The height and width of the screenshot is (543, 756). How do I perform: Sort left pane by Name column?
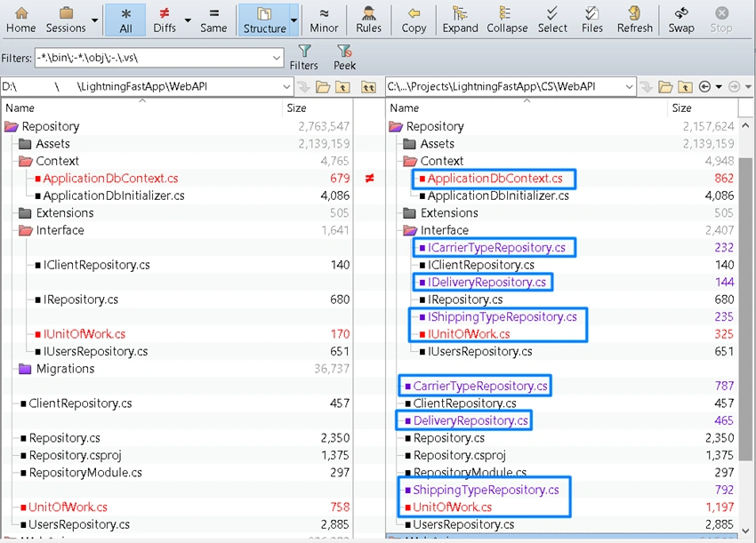141,108
